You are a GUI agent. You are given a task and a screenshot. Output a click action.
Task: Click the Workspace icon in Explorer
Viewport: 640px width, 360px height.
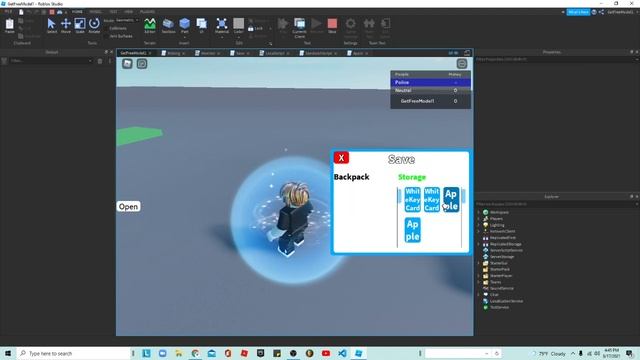tap(486, 212)
